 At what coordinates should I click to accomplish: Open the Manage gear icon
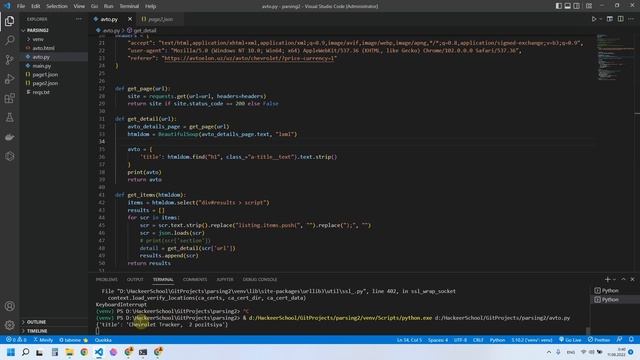point(9,325)
